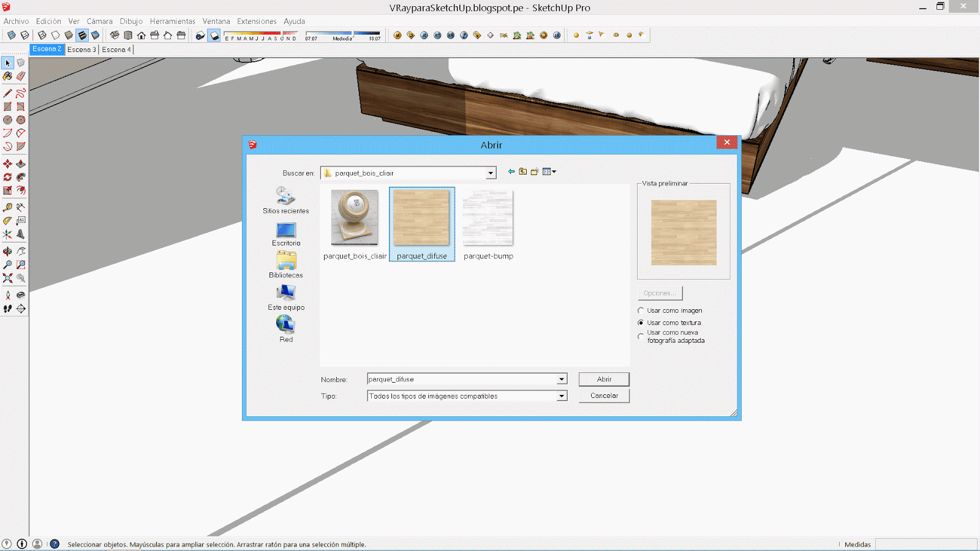This screenshot has width=980, height=551.
Task: Open the V-Ray Material Editor
Action: (396, 35)
